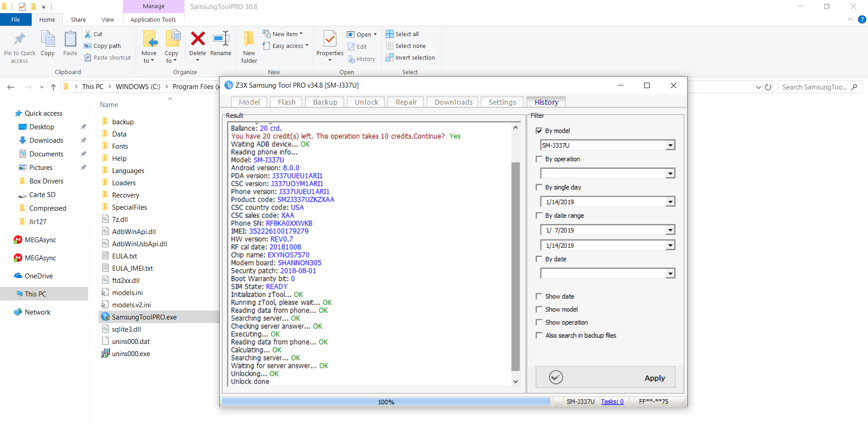The height and width of the screenshot is (423, 868).
Task: Click Edit in the Open group
Action: 357,47
